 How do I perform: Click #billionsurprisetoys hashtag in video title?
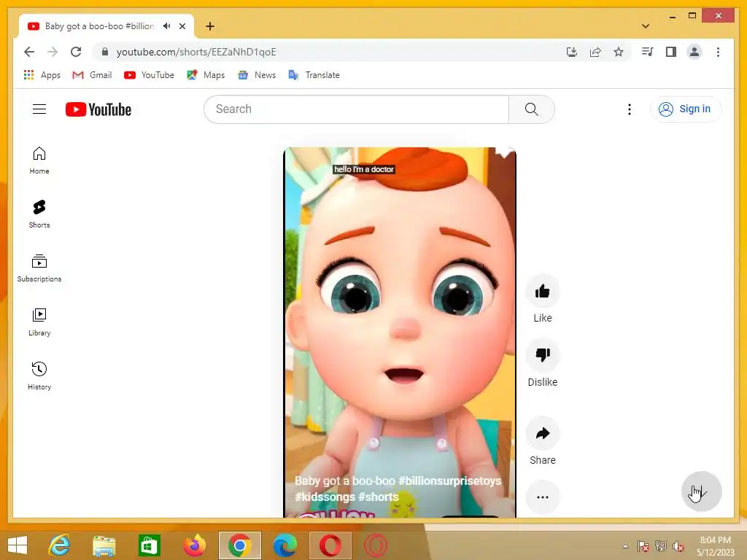click(x=449, y=481)
